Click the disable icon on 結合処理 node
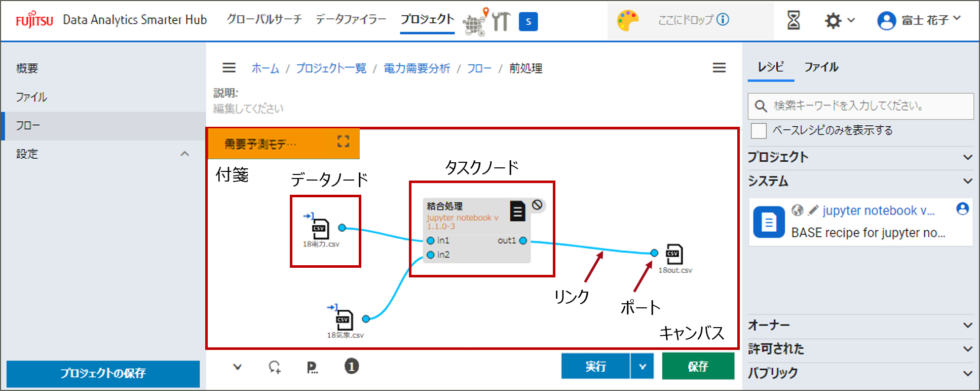The width and height of the screenshot is (980, 391). point(537,205)
